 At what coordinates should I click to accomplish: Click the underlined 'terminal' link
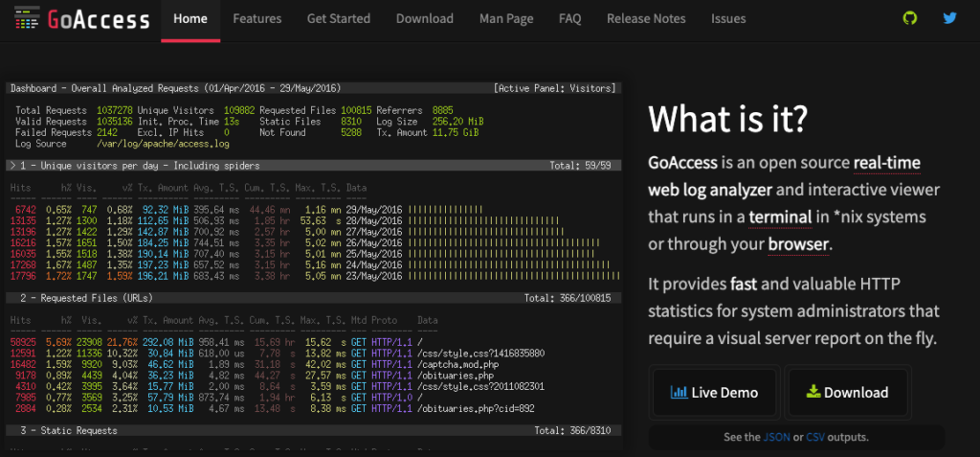[x=780, y=217]
